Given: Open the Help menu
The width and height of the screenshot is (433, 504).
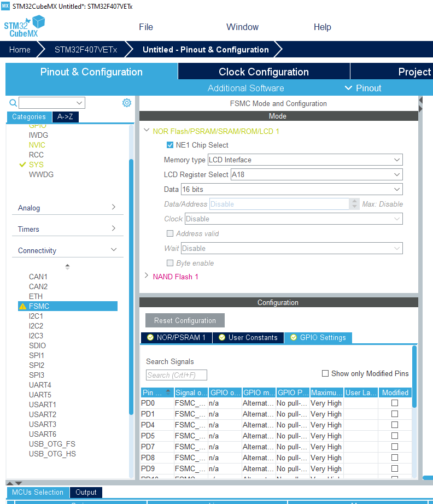Looking at the screenshot, I should (323, 27).
